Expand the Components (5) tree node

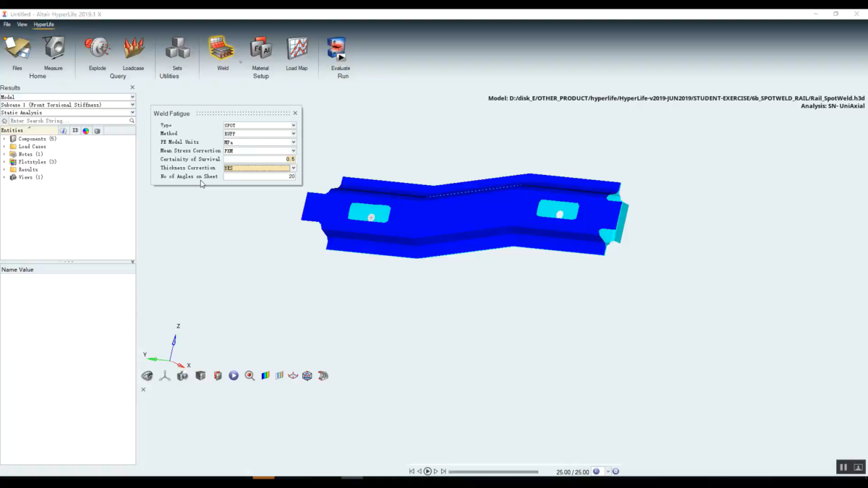pyautogui.click(x=4, y=139)
